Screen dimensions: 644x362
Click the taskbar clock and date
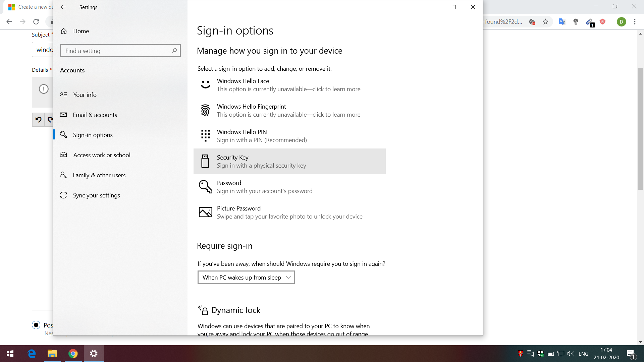(606, 354)
